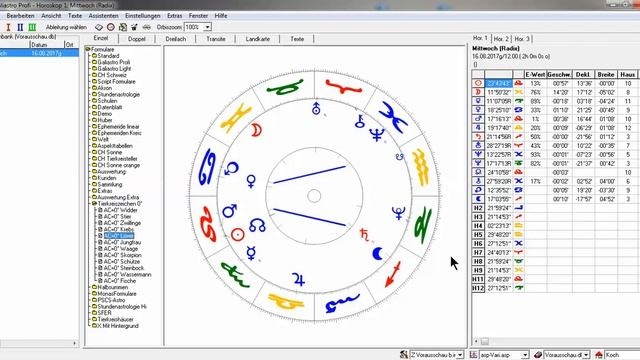Click the Venus symbol in the chart wheel

tap(251, 181)
